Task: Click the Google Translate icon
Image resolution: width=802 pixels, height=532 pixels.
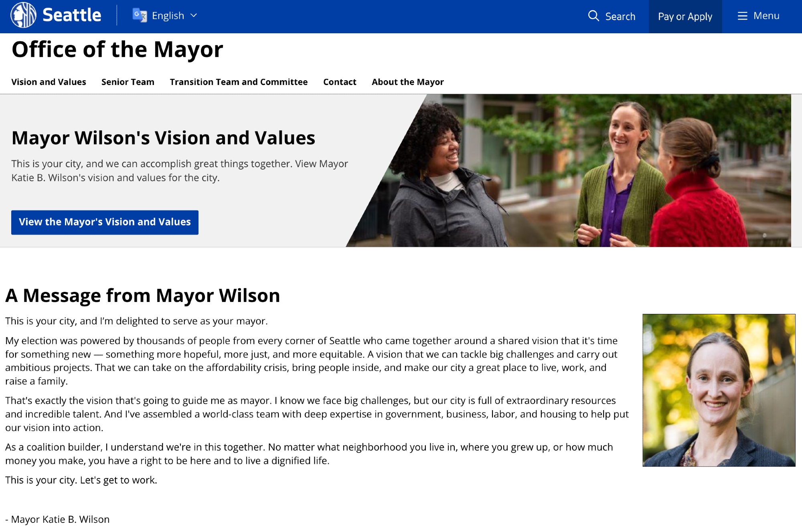Action: point(140,16)
